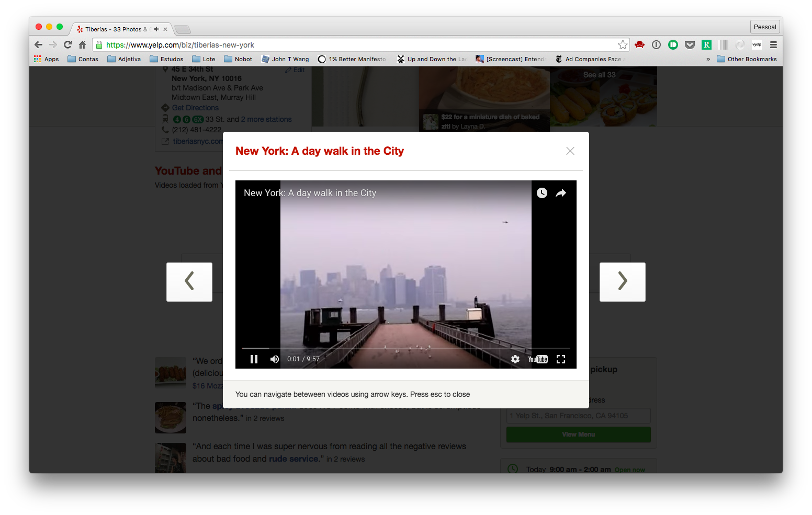Close the video modal with the X

pyautogui.click(x=570, y=151)
